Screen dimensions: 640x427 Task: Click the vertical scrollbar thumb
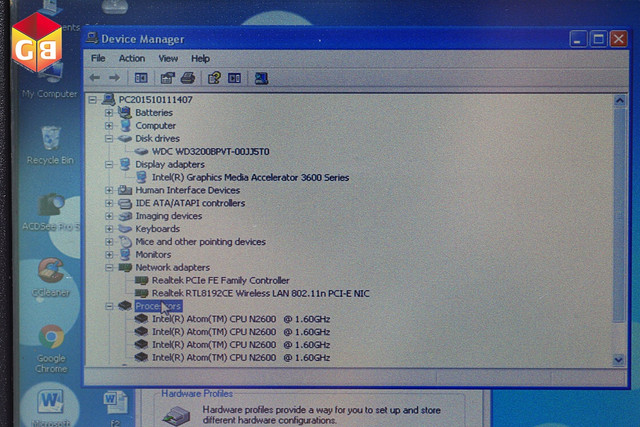[x=619, y=214]
